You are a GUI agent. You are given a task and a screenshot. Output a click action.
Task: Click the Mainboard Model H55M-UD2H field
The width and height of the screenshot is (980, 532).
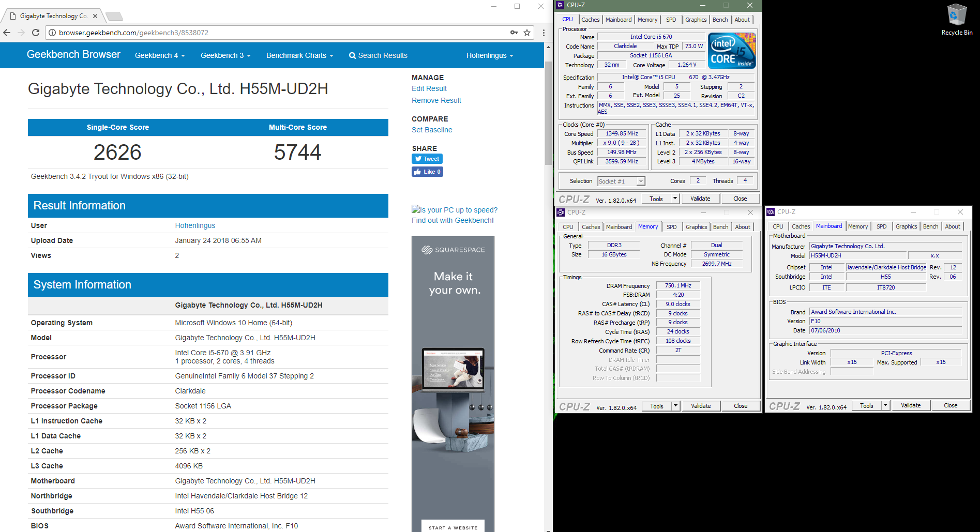[857, 255]
